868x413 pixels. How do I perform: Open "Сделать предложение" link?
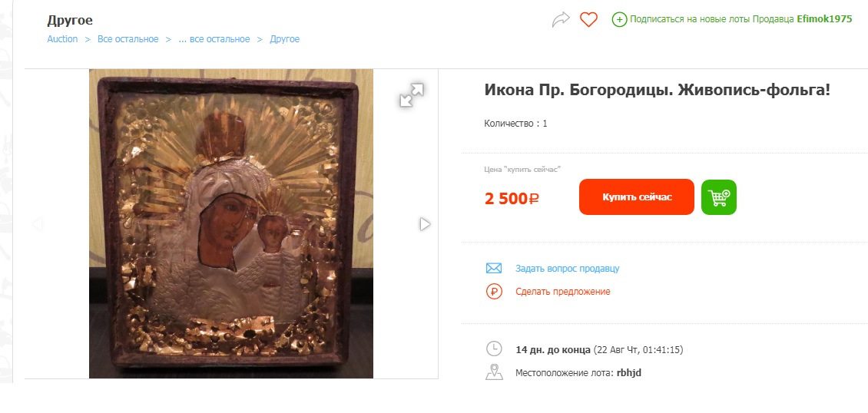click(562, 292)
